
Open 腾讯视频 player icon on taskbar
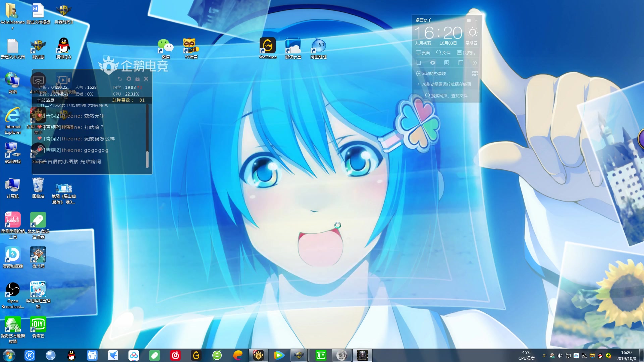click(x=279, y=355)
